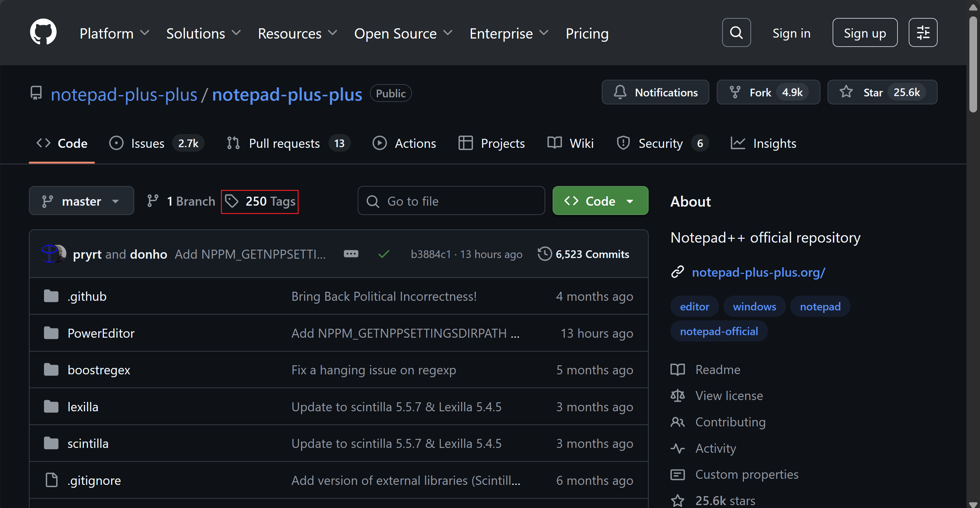Switch to the Projects tab
Viewport: 980px width, 508px height.
(x=492, y=143)
